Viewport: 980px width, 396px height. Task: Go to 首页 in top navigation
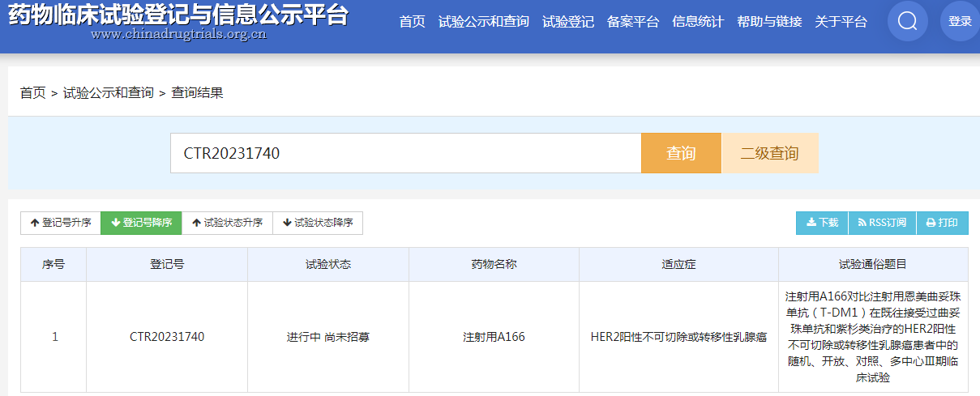[x=412, y=22]
